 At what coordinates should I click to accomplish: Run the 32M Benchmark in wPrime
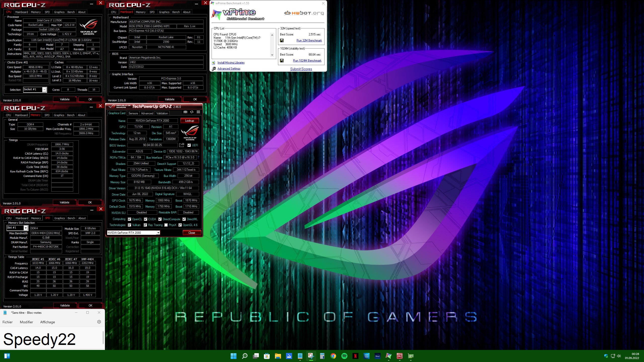point(309,40)
